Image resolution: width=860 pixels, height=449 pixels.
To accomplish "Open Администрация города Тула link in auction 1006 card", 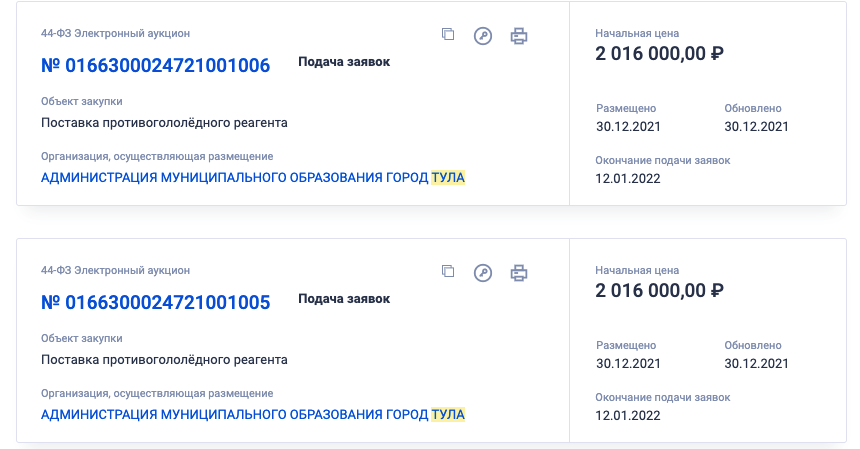I will 253,178.
